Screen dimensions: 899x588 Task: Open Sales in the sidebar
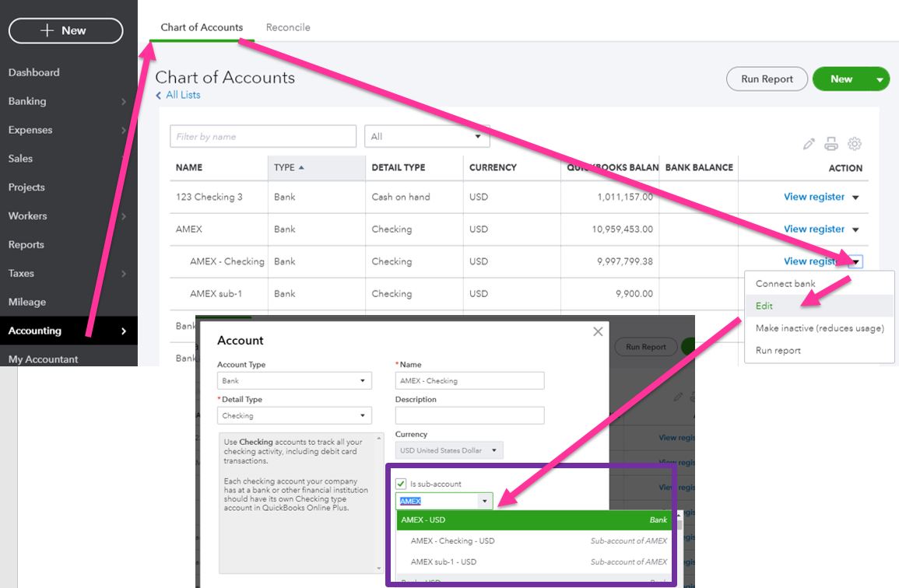tap(21, 159)
